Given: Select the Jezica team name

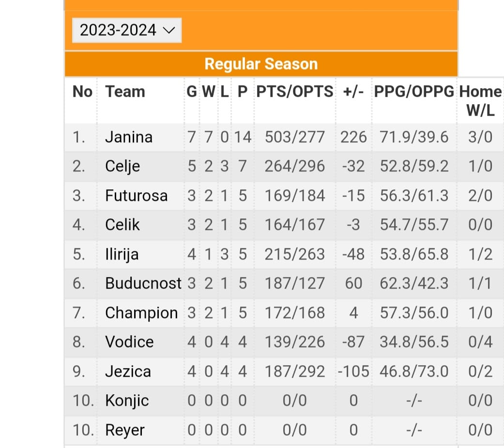Looking at the screenshot, I should [128, 371].
